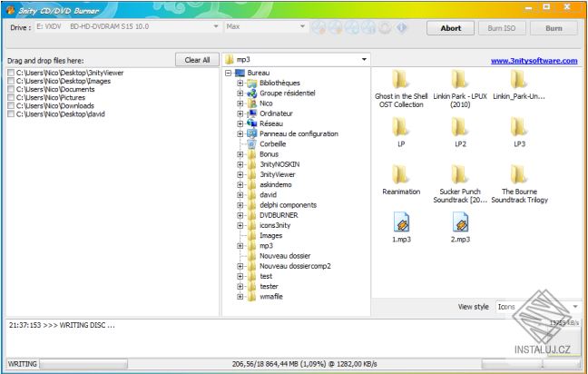
Task: Select the LP3 folder icon
Action: click(519, 127)
